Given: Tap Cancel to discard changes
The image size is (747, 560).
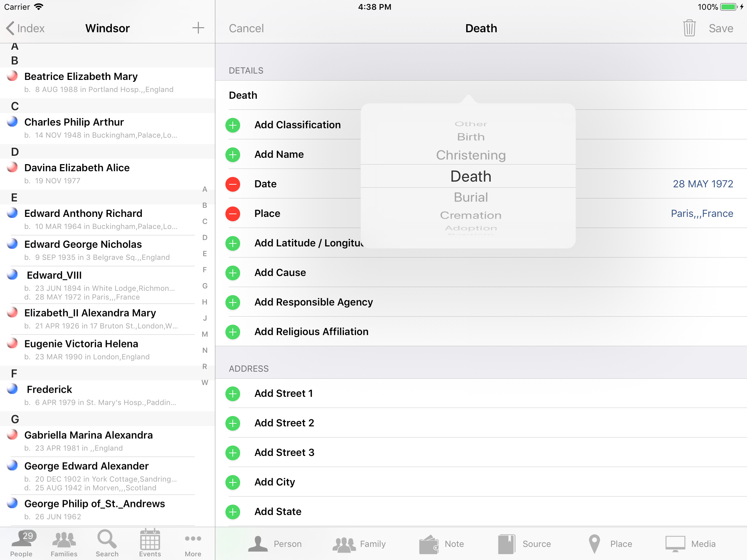Looking at the screenshot, I should tap(246, 28).
